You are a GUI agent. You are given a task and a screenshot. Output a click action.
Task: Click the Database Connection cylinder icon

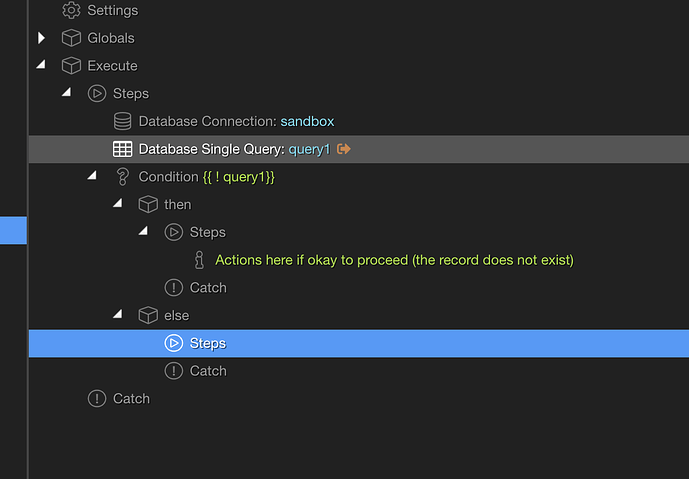click(x=122, y=121)
